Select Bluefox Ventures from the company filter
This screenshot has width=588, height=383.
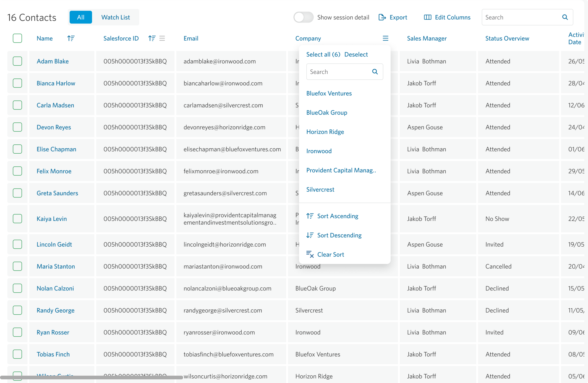click(329, 93)
